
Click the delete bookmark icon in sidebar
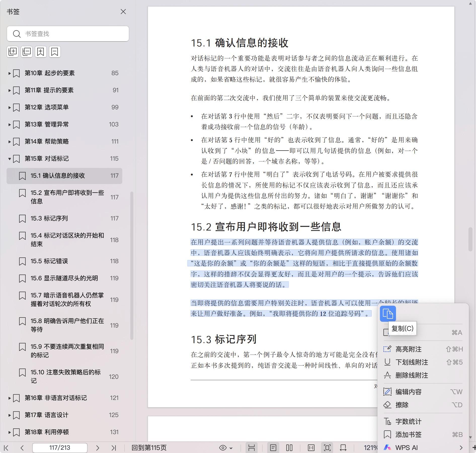(x=55, y=52)
